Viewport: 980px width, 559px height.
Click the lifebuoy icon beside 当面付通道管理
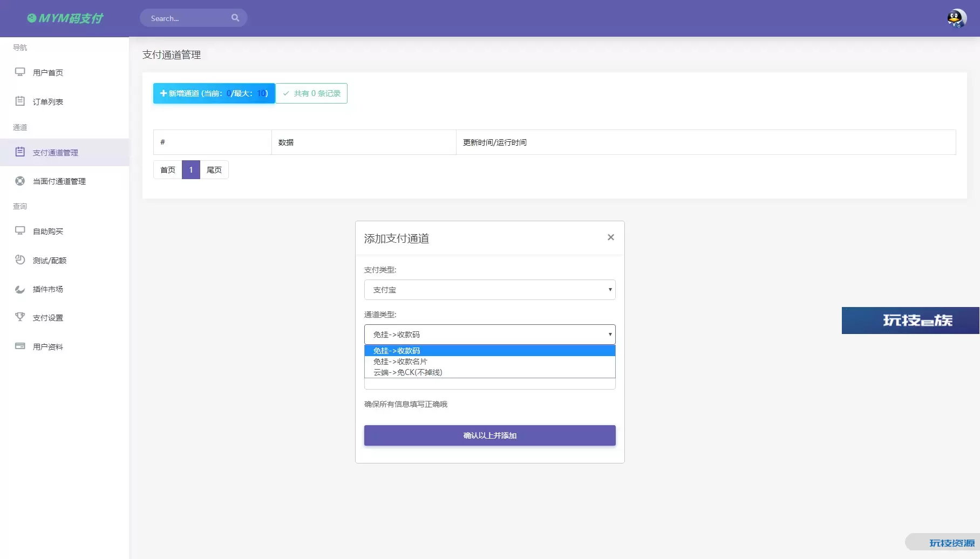[20, 181]
